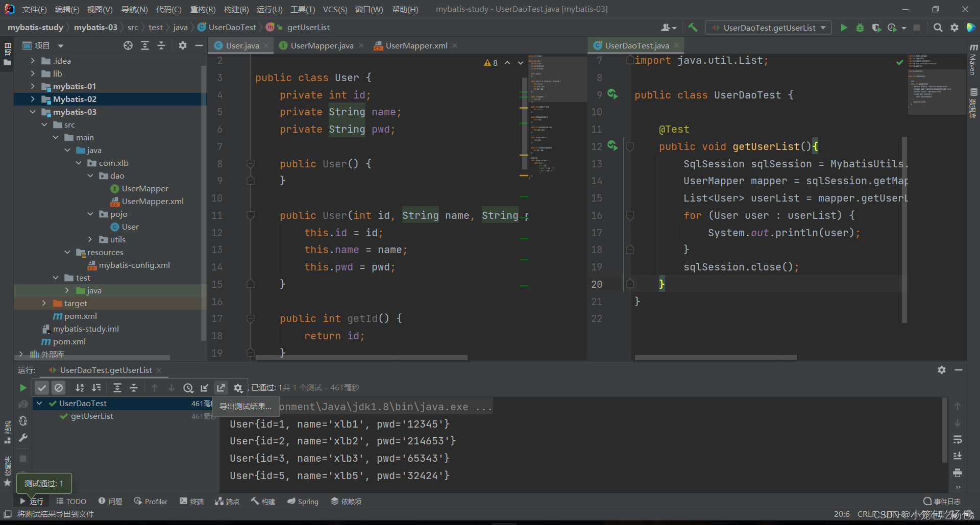Screen dimensions: 980x525
Task: Select the User.java editor tab
Action: [242, 45]
